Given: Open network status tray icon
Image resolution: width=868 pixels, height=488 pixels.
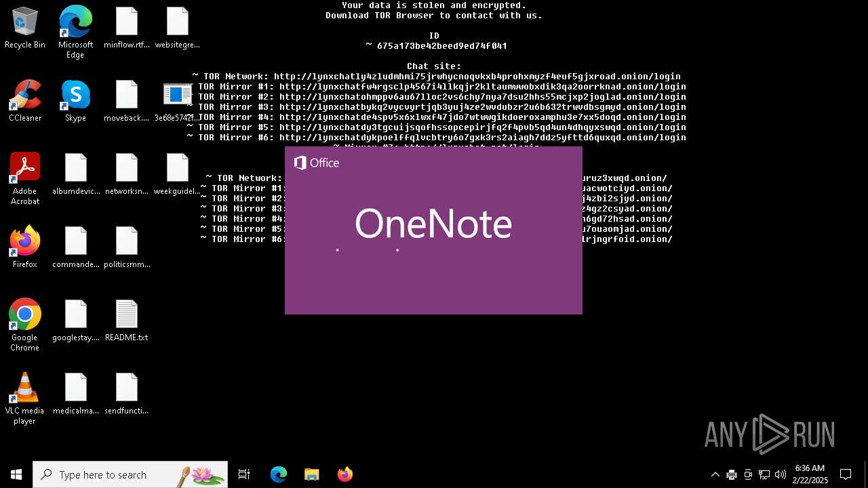Looking at the screenshot, I should 764,474.
